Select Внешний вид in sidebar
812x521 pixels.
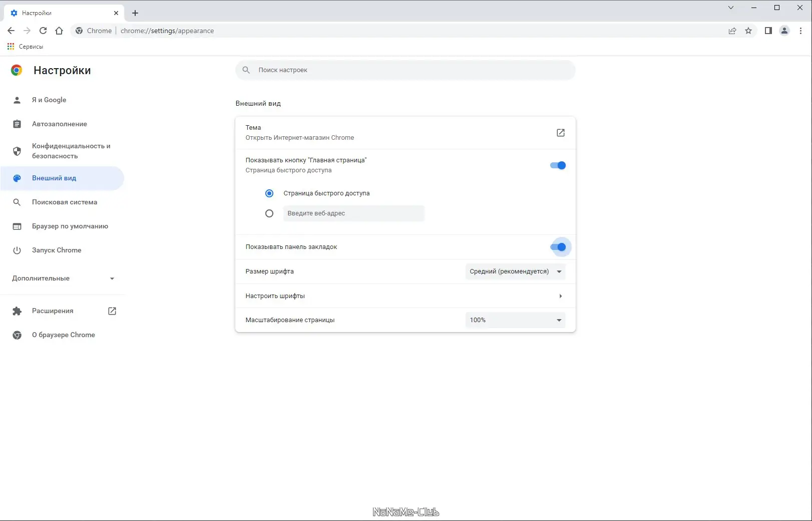point(62,178)
